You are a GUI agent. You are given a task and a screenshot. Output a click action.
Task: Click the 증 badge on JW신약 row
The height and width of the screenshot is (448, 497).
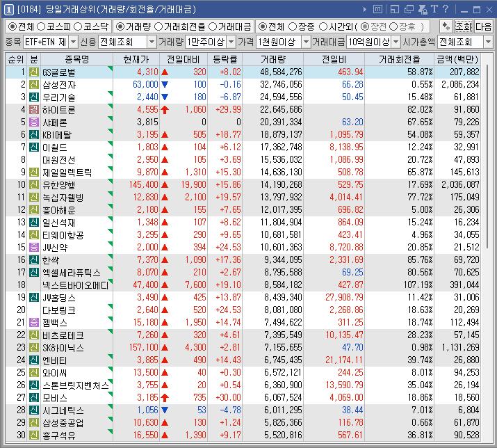point(34,247)
